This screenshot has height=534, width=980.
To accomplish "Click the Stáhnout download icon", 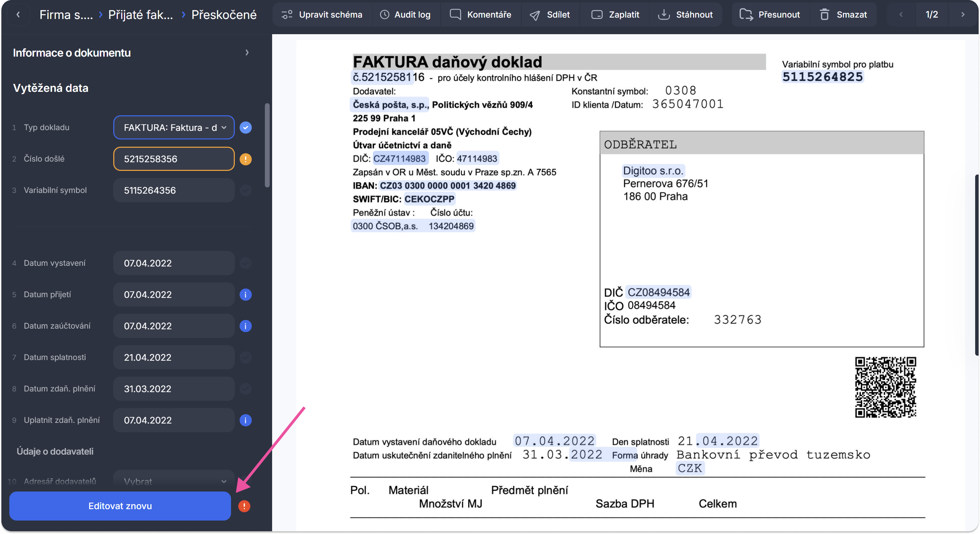I will click(x=663, y=15).
